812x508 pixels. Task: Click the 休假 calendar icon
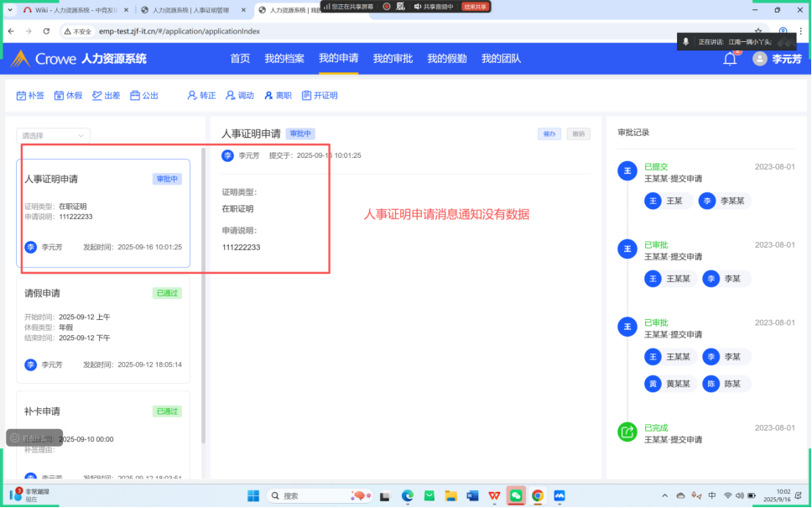[59, 96]
